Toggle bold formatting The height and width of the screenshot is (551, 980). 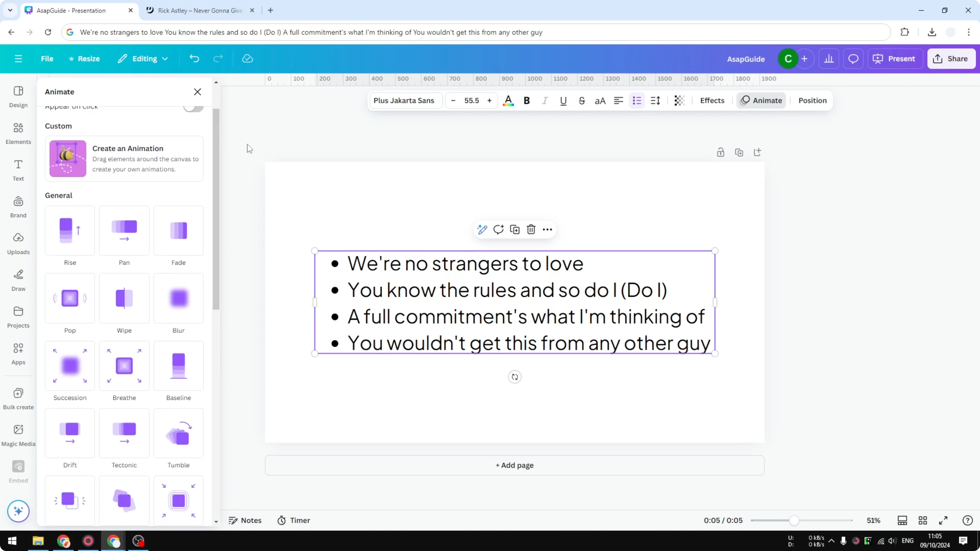[526, 100]
